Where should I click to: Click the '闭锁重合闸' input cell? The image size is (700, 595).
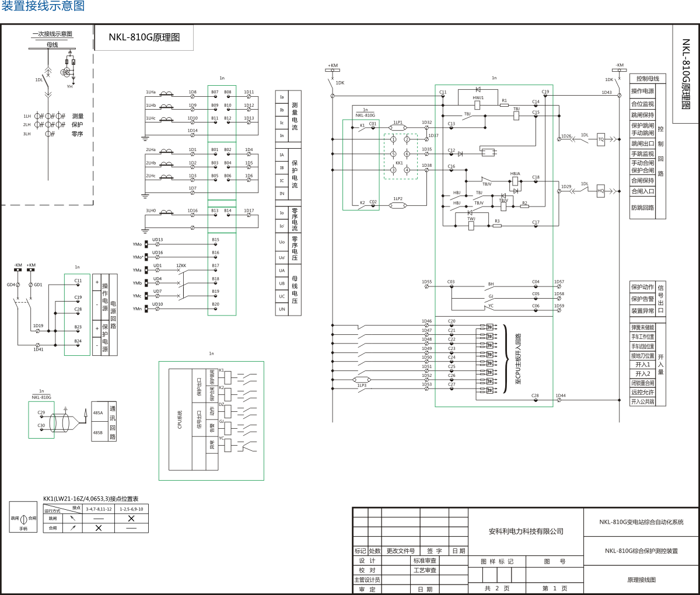click(x=643, y=383)
